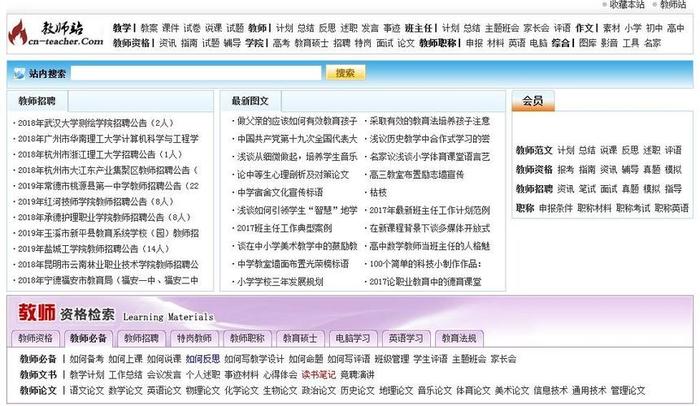The width and height of the screenshot is (700, 406).
Task: Select the 会员 tab
Action: click(x=533, y=101)
